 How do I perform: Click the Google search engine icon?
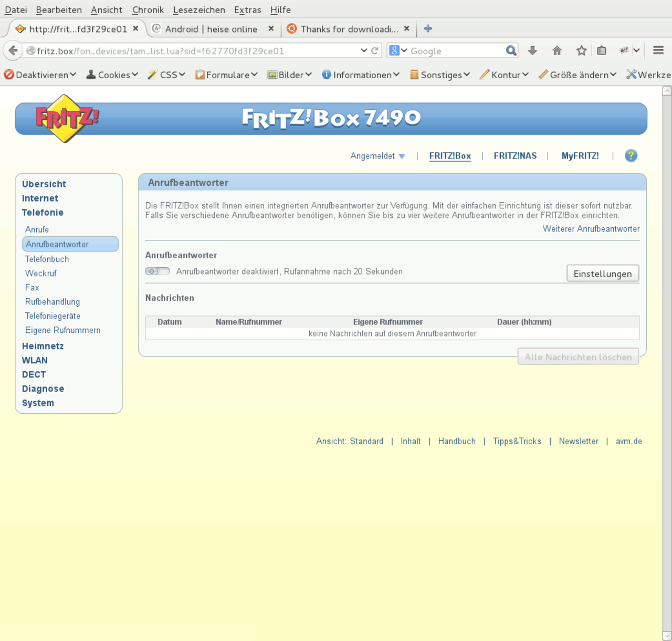(394, 50)
